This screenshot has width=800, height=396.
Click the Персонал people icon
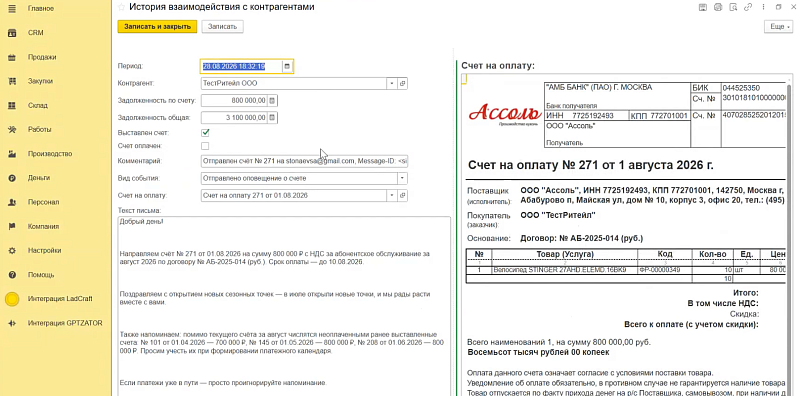12,202
